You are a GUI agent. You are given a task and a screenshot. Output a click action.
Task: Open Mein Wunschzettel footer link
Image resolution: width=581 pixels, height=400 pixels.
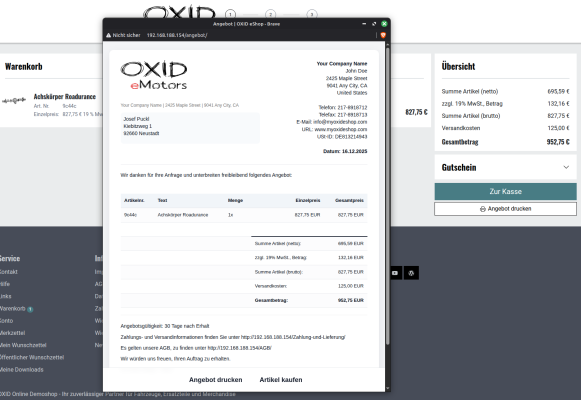tap(23, 345)
